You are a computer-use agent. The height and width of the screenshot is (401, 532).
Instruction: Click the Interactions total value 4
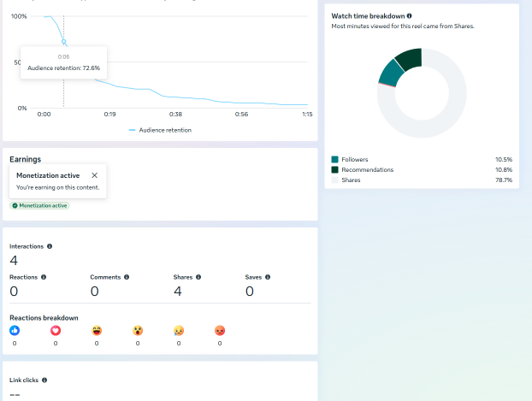tap(14, 261)
